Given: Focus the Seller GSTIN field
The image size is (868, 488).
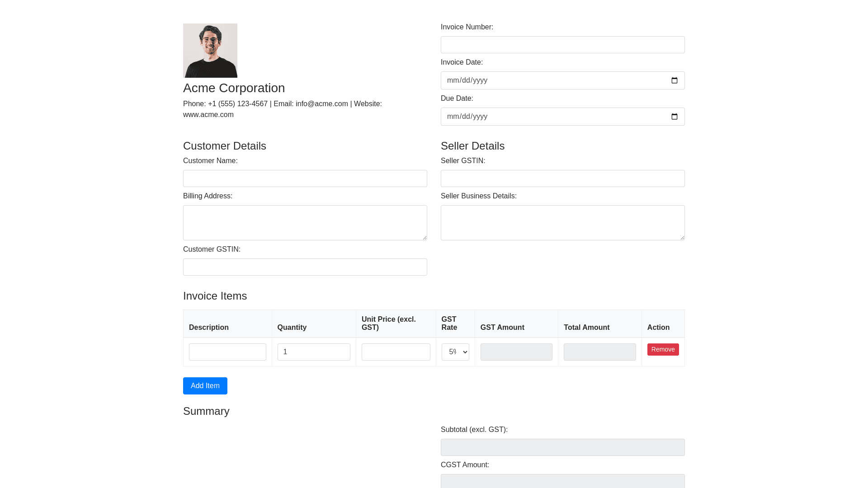Looking at the screenshot, I should coord(562,178).
